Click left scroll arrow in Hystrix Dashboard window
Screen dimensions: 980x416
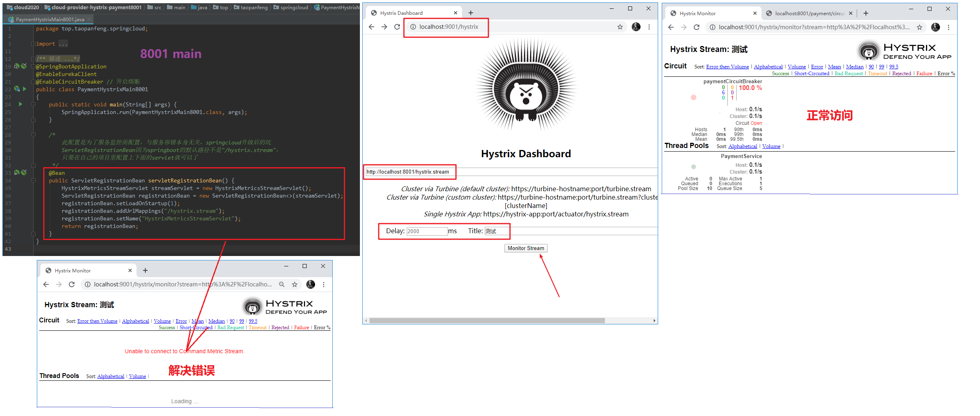click(366, 320)
